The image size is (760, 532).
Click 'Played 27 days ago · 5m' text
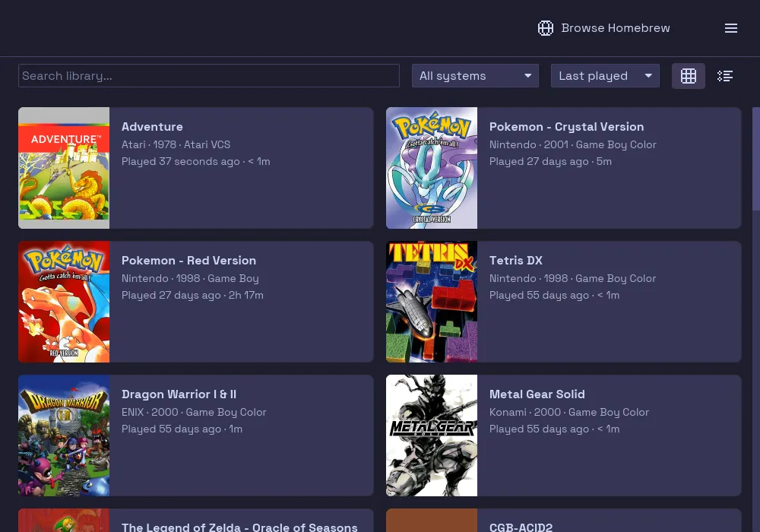(550, 161)
